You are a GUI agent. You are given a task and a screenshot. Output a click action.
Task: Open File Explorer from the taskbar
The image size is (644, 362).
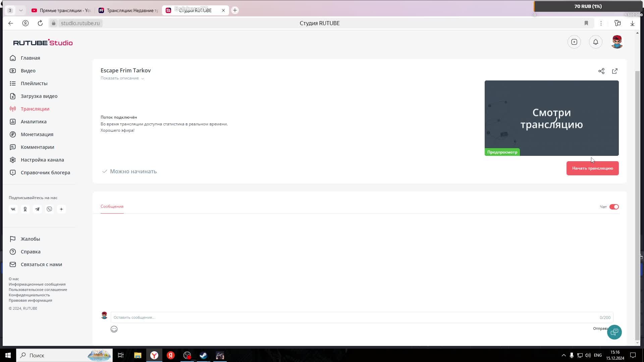[x=138, y=355]
